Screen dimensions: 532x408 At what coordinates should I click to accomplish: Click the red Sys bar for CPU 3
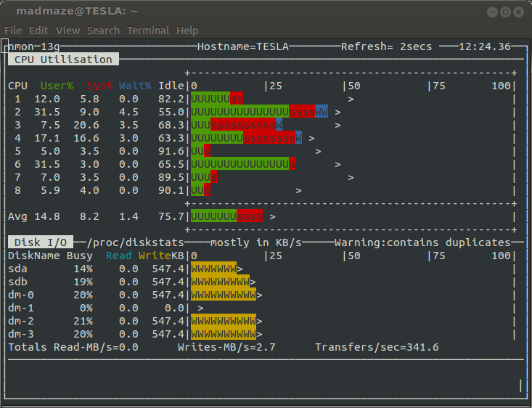click(x=243, y=126)
